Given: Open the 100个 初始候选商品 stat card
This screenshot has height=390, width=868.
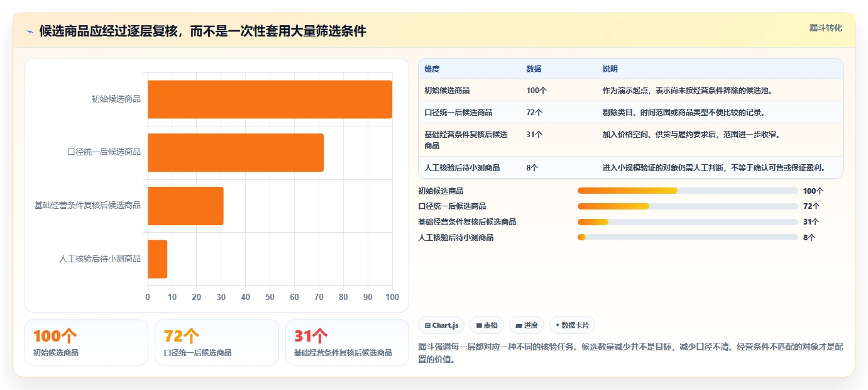Looking at the screenshot, I should [x=86, y=342].
